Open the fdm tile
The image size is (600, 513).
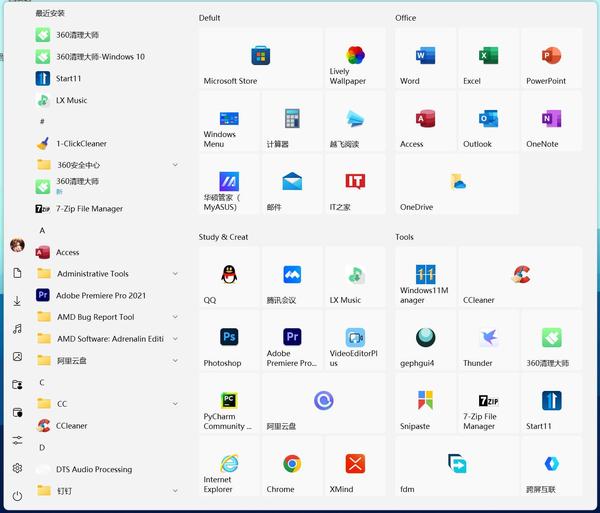457,467
